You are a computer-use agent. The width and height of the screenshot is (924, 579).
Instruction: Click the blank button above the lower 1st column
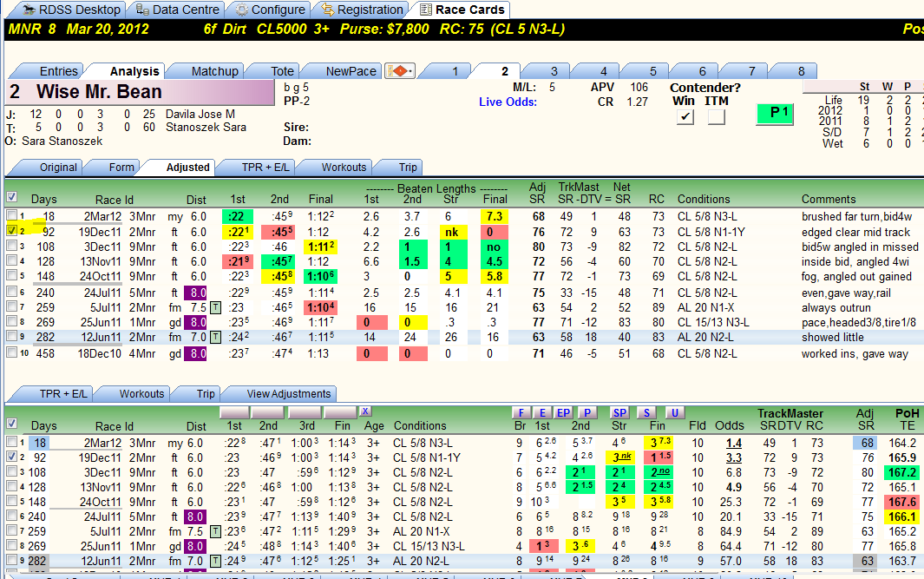(x=234, y=412)
